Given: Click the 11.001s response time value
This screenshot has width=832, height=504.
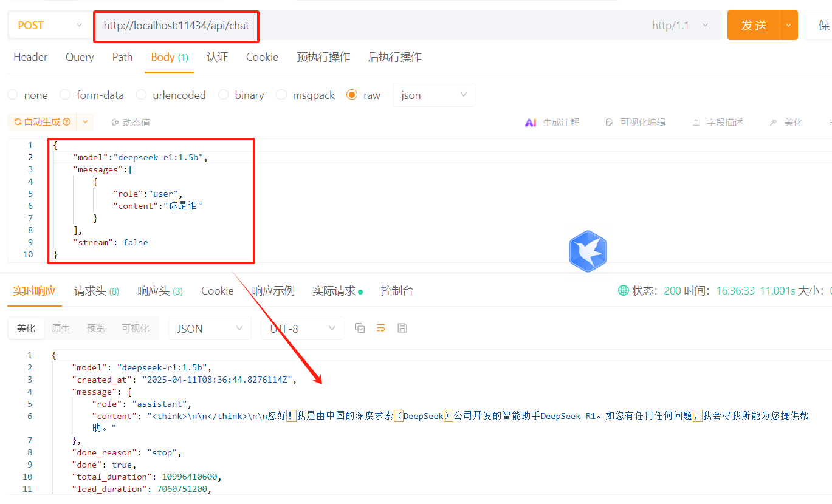Looking at the screenshot, I should [777, 291].
